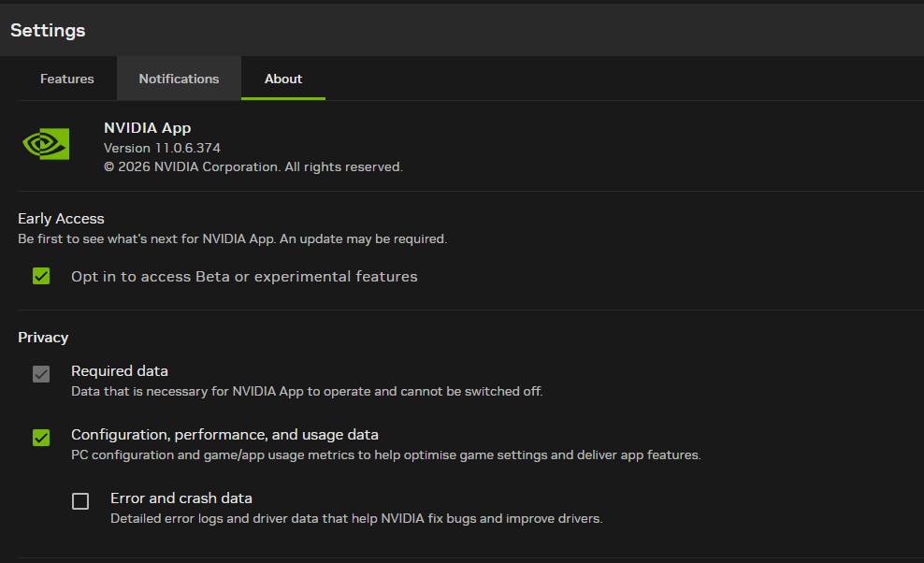Screen dimensions: 924x563
Task: Click the NVIDIA eye logo icon
Action: [46, 144]
